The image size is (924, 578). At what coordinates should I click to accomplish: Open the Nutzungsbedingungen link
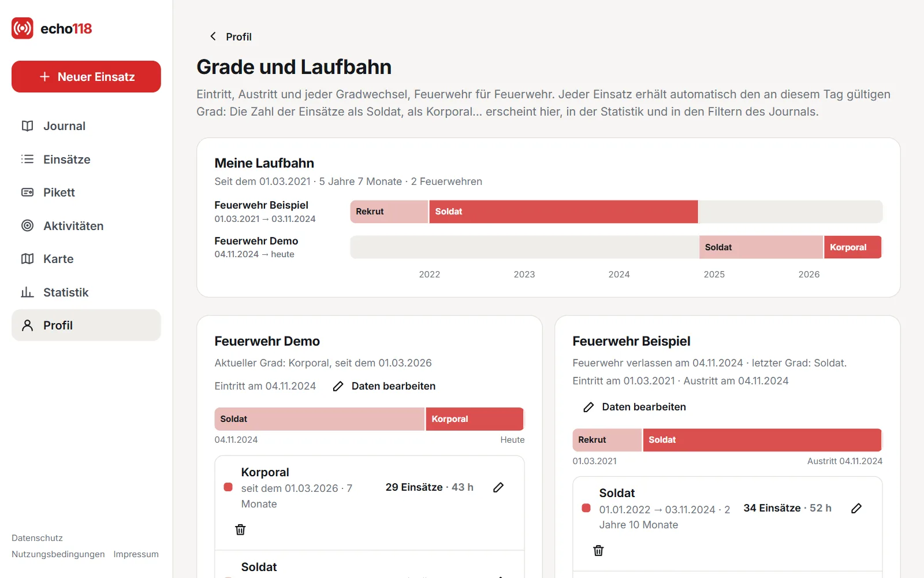coord(58,554)
